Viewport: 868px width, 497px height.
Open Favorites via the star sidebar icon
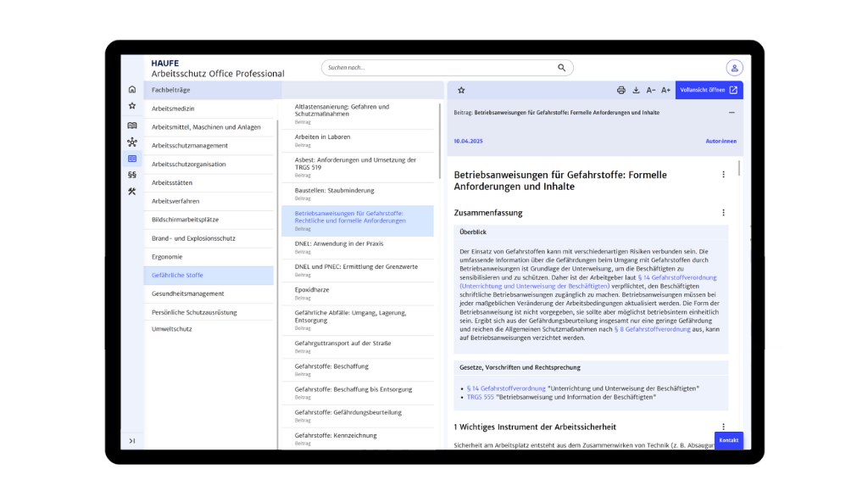click(132, 105)
